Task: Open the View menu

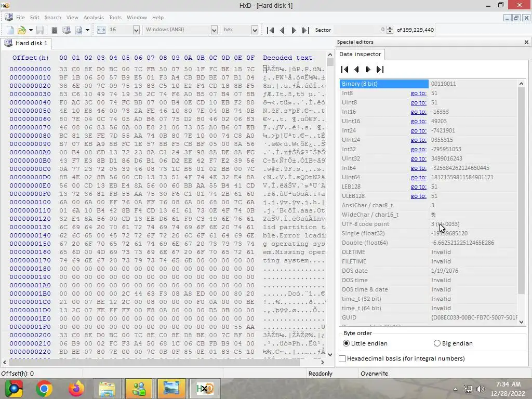Action: (72, 17)
